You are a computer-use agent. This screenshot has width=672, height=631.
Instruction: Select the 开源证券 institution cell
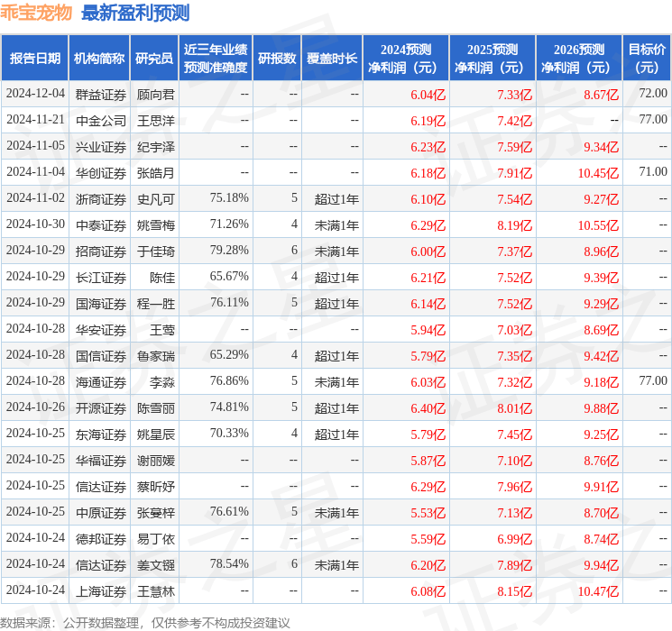tap(101, 407)
